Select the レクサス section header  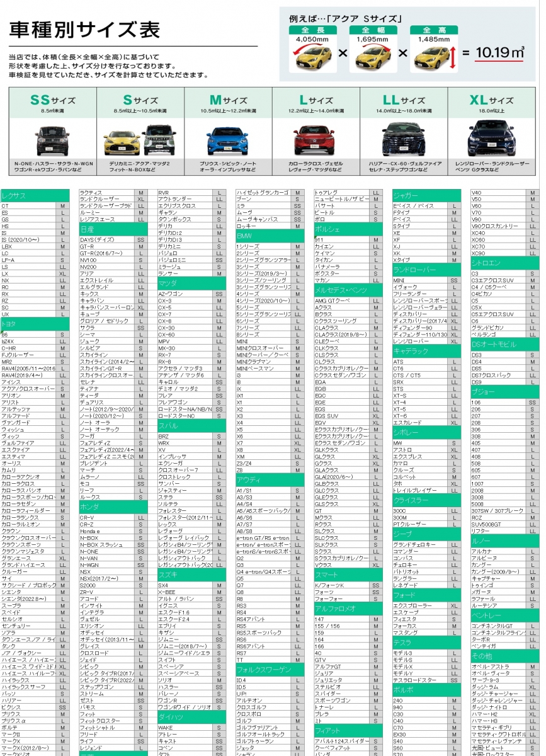point(35,196)
